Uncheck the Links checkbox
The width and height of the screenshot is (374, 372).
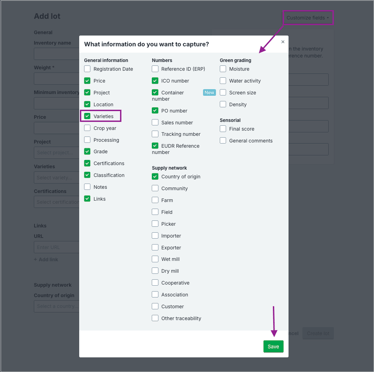point(87,199)
